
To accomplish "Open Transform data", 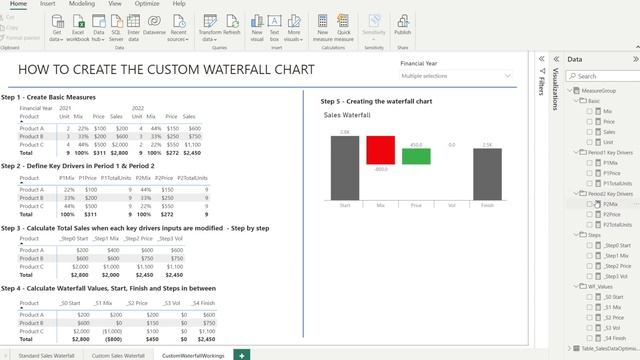I will pos(210,28).
